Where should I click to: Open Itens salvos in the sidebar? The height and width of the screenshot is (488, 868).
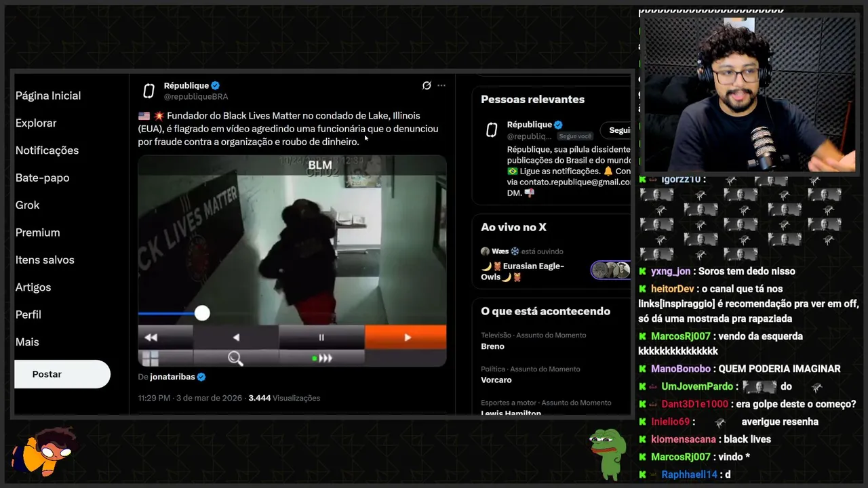click(x=45, y=260)
